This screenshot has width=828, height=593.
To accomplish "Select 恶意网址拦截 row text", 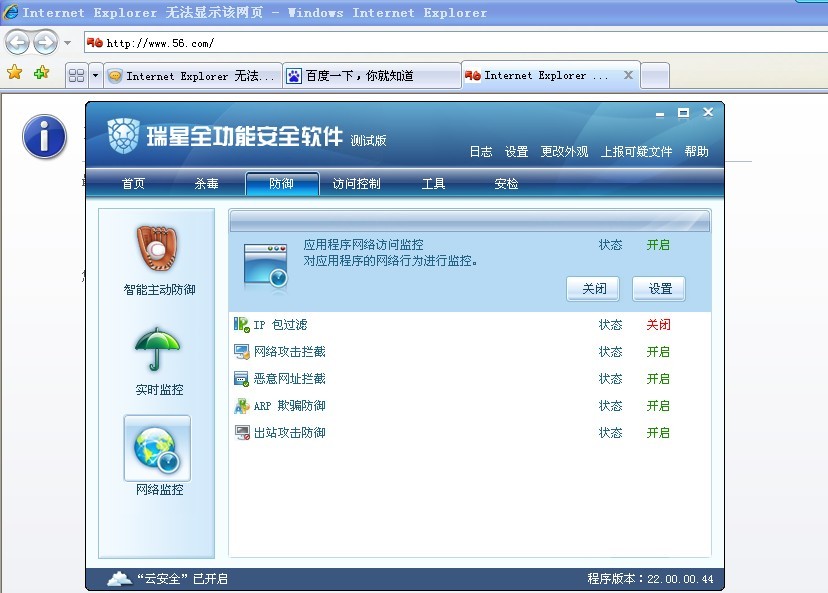I will (289, 379).
